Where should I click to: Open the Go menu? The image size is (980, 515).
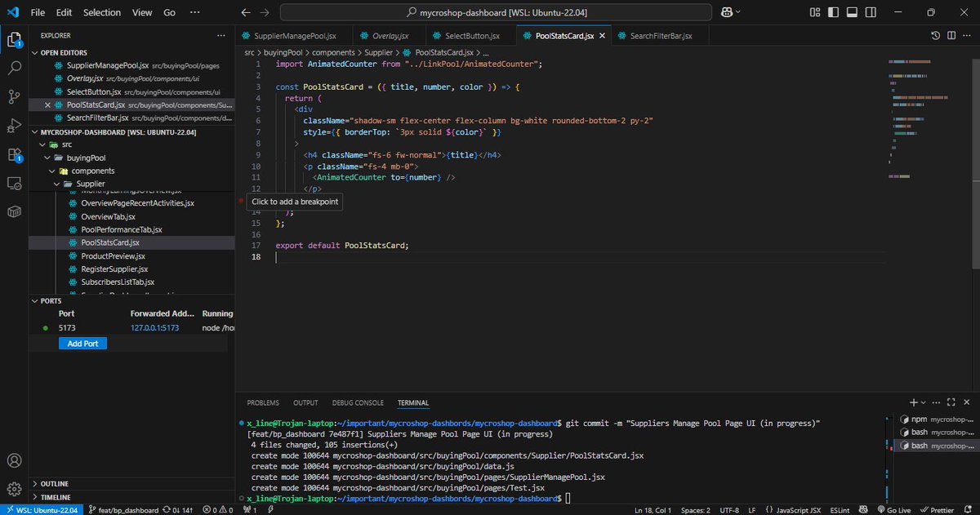pos(169,13)
